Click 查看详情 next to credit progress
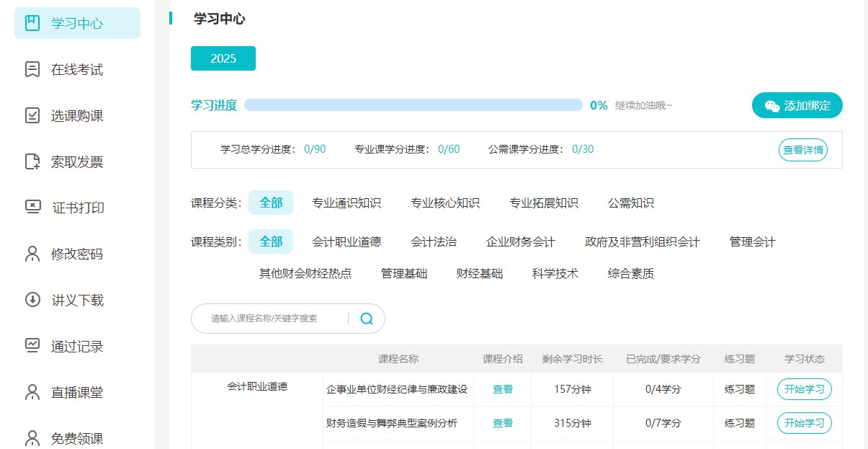 pyautogui.click(x=802, y=150)
